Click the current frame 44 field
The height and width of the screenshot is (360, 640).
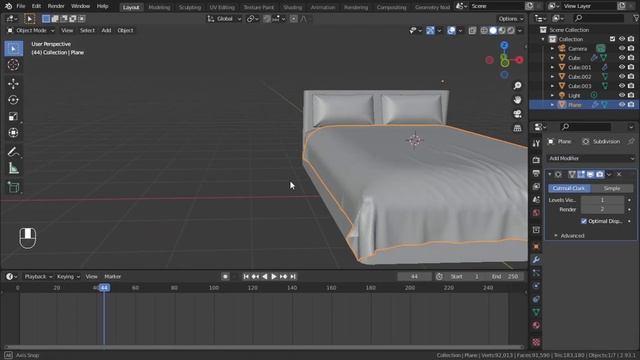click(414, 277)
